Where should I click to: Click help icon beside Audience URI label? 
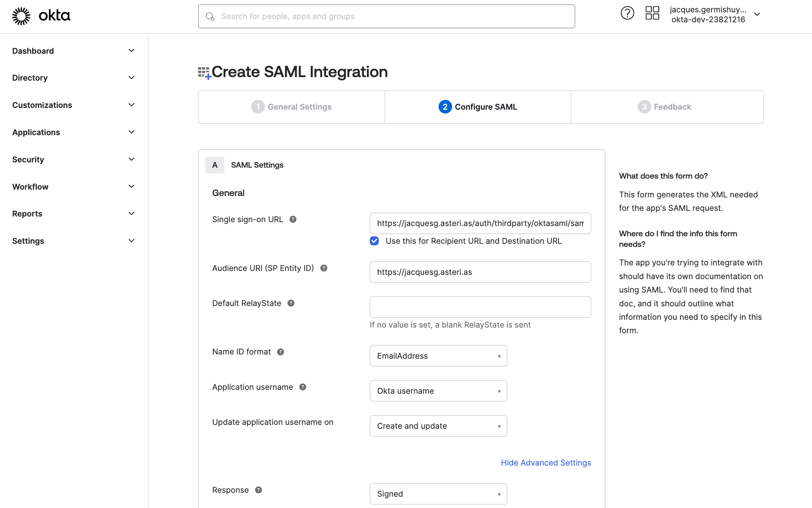[324, 268]
